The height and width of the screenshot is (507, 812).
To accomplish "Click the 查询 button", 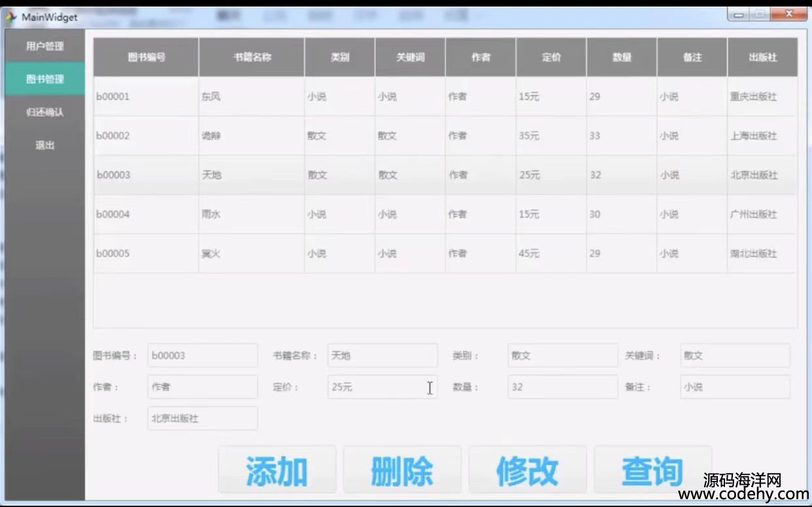I will [x=652, y=470].
